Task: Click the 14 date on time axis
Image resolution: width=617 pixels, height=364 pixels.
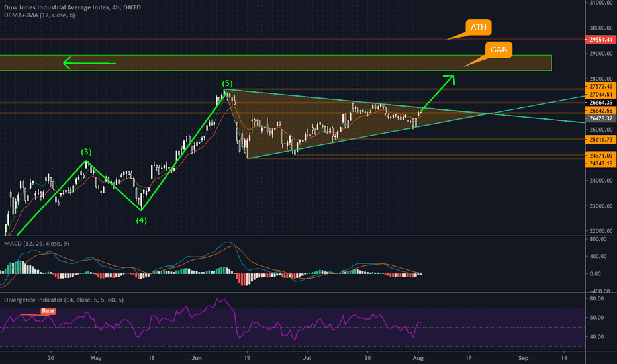Action: click(564, 358)
